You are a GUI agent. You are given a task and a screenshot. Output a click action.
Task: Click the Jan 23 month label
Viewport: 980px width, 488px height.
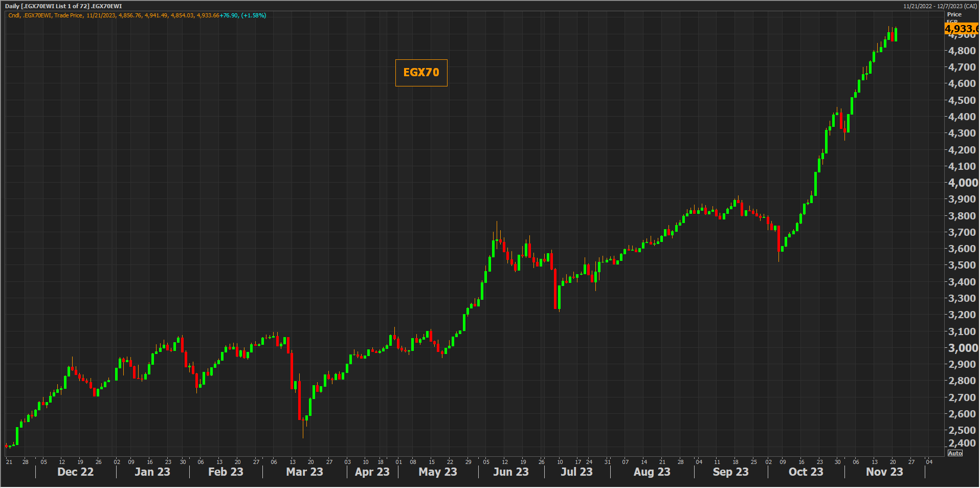point(152,472)
